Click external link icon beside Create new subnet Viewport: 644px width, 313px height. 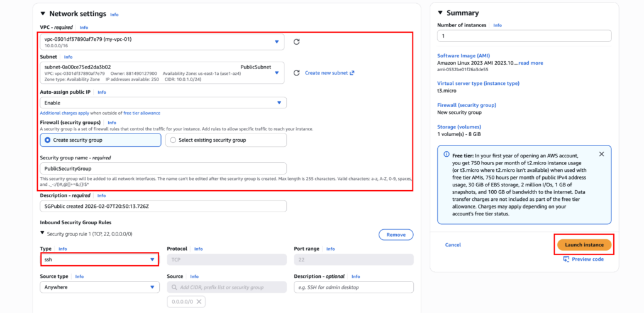pyautogui.click(x=352, y=73)
